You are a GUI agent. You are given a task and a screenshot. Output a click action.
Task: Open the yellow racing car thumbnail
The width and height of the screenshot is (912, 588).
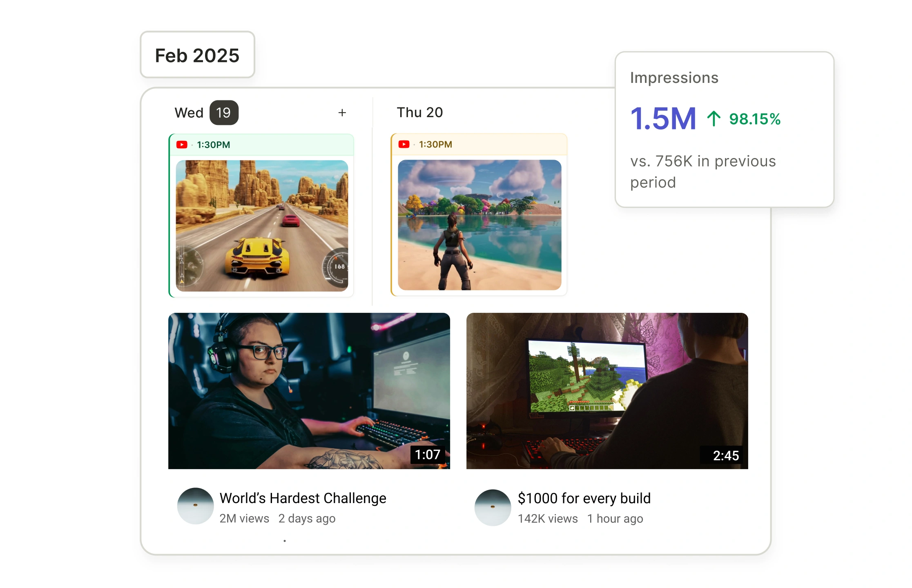tap(262, 225)
